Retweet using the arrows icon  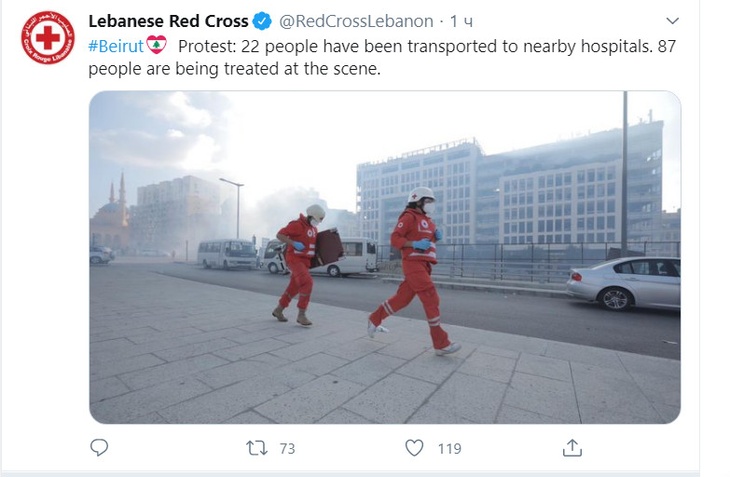click(x=257, y=448)
